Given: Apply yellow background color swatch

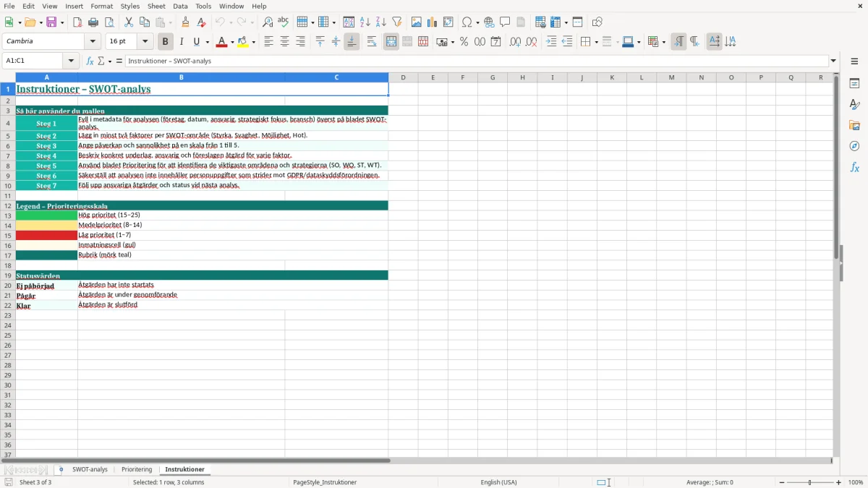Looking at the screenshot, I should [242, 42].
